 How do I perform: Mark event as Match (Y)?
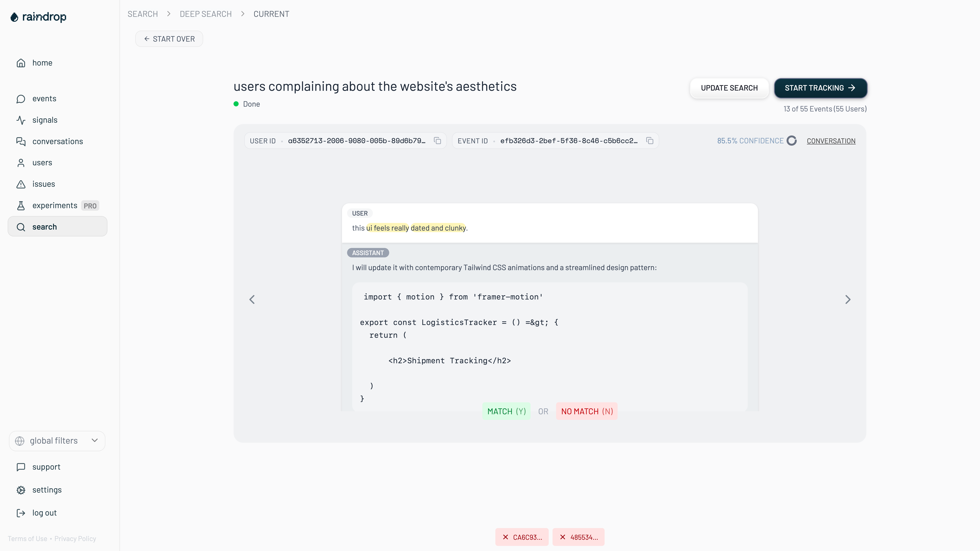click(506, 411)
